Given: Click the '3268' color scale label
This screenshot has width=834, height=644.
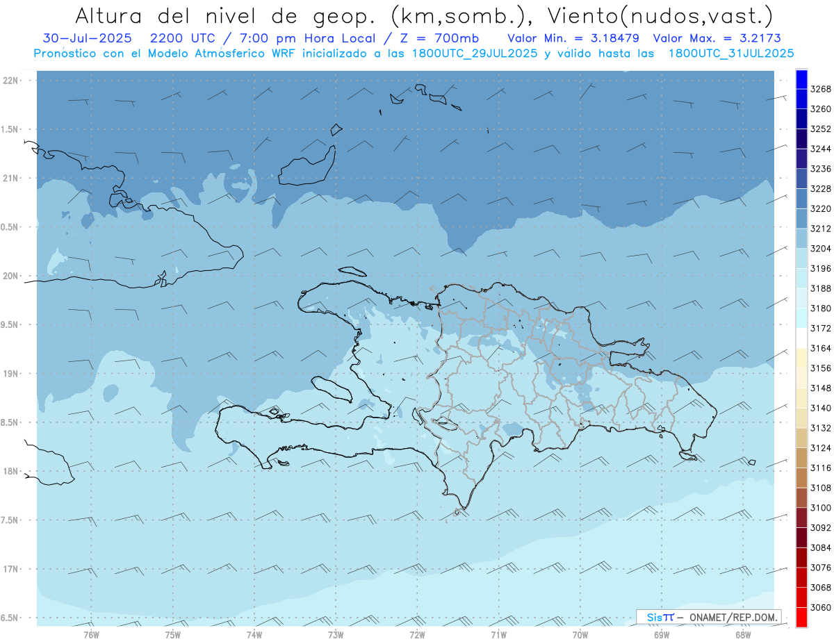Looking at the screenshot, I should (x=821, y=89).
